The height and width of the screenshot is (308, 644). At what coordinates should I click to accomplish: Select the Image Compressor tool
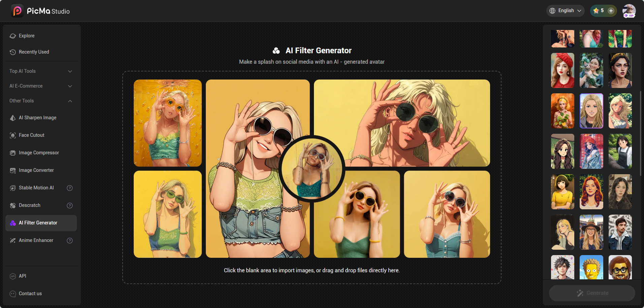point(39,153)
